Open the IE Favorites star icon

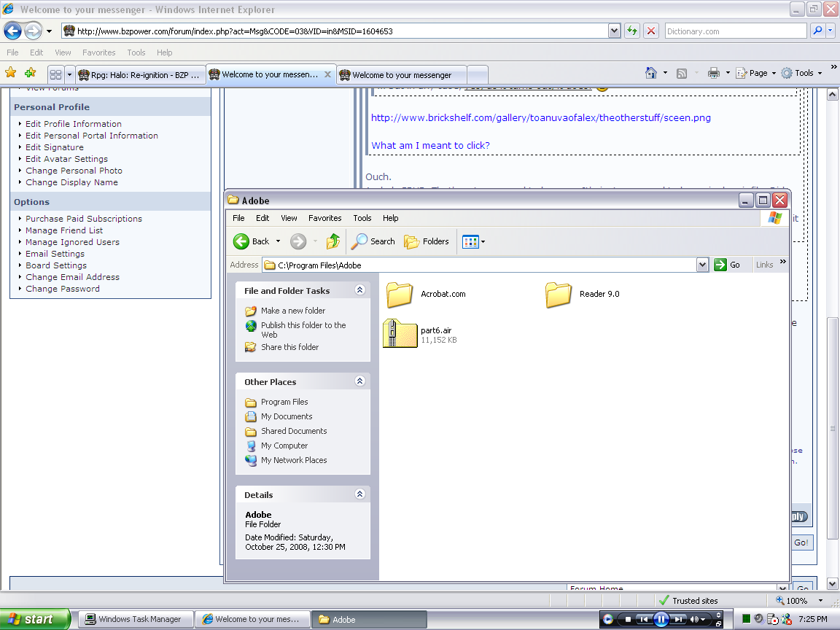pyautogui.click(x=11, y=73)
